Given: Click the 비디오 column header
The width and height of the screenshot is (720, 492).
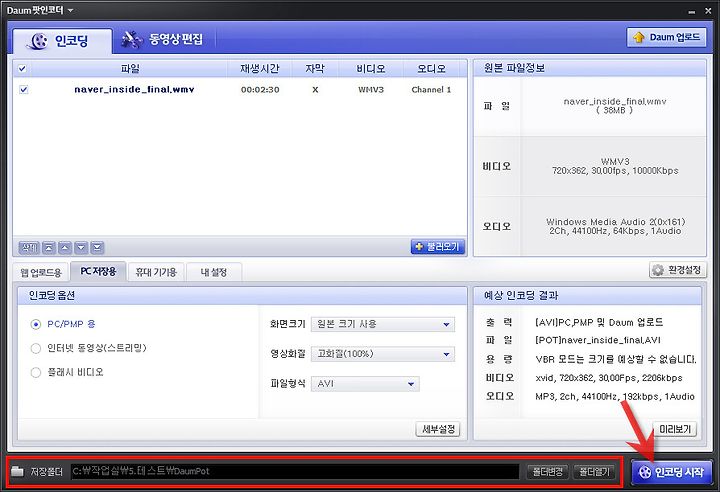Looking at the screenshot, I should click(371, 69).
